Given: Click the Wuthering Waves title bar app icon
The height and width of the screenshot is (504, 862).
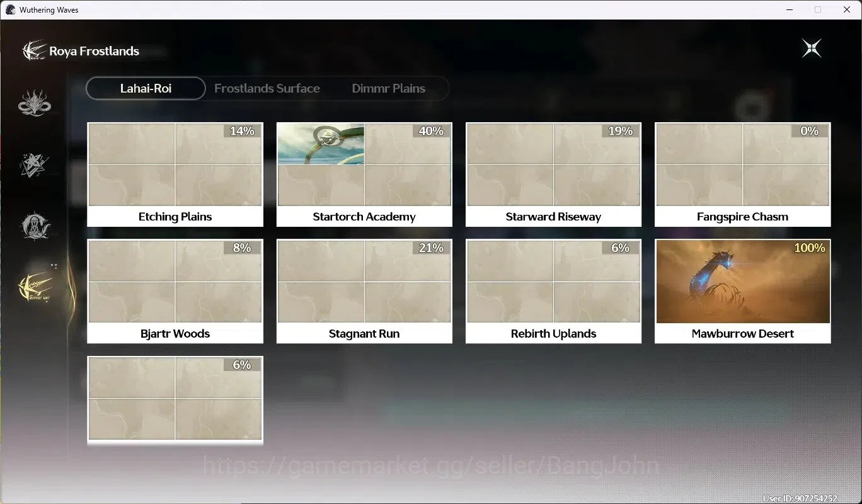Looking at the screenshot, I should pyautogui.click(x=11, y=9).
